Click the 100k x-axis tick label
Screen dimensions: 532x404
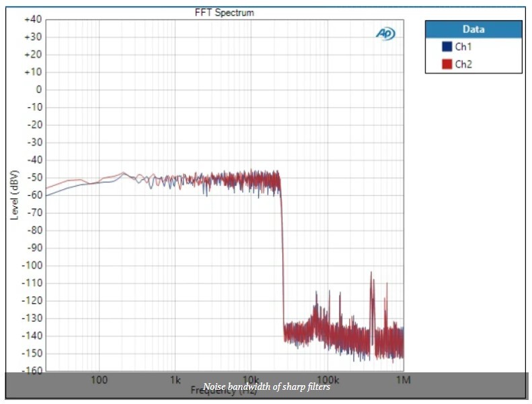(x=328, y=380)
